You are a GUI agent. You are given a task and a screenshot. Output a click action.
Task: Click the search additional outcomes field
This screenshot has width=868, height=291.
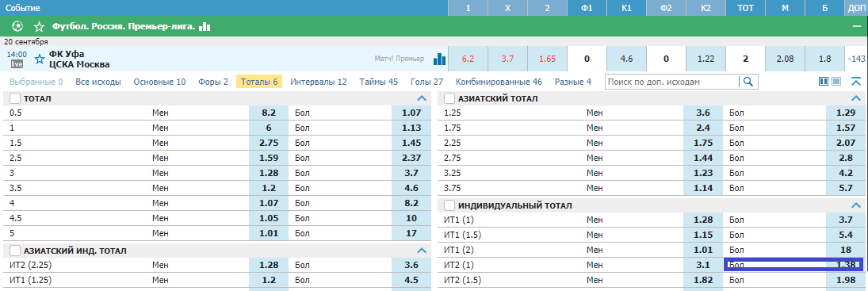pos(672,82)
